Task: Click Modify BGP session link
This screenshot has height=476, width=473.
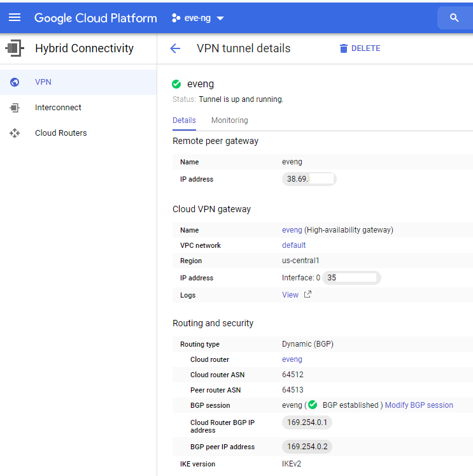Action: point(419,405)
